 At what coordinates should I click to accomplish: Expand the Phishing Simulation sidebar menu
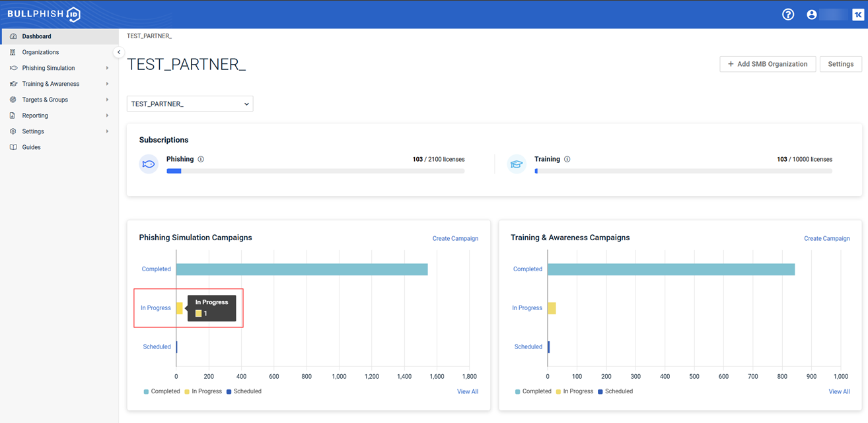pos(48,68)
